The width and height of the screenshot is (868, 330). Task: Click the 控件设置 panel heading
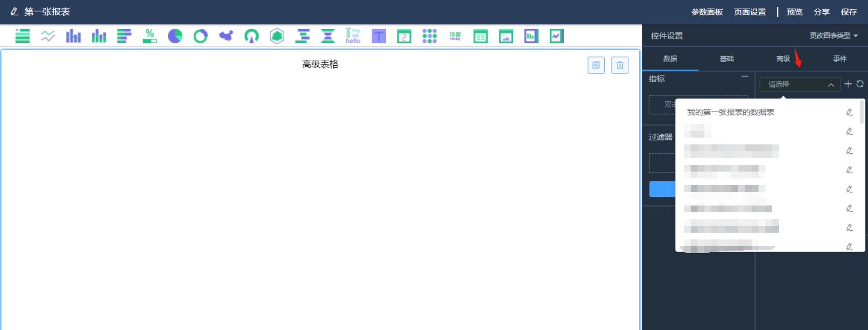(x=667, y=36)
